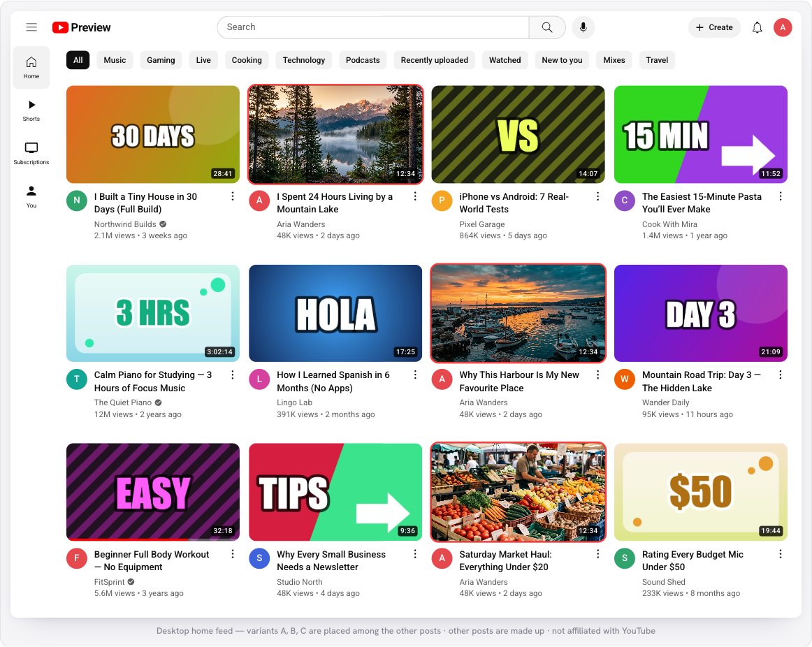Open more options for Learned Spanish video
Image resolution: width=812 pixels, height=647 pixels.
pos(415,375)
